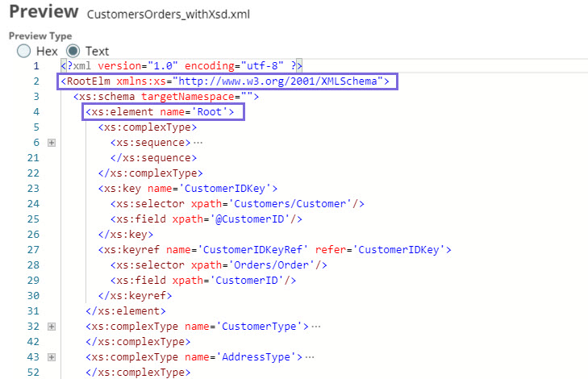The height and width of the screenshot is (379, 588).
Task: Click the closing xs:element tag on line 31
Action: click(x=126, y=310)
